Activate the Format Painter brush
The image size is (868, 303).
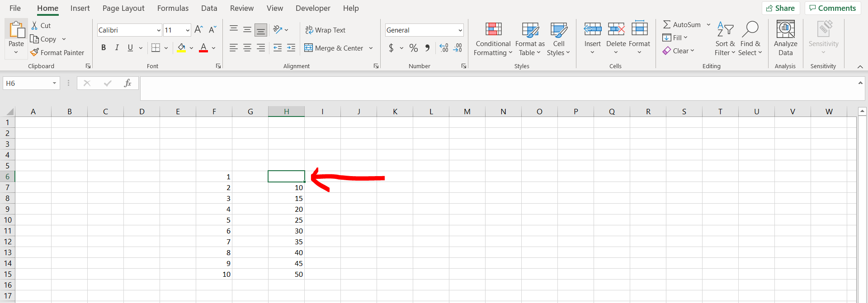pyautogui.click(x=34, y=52)
